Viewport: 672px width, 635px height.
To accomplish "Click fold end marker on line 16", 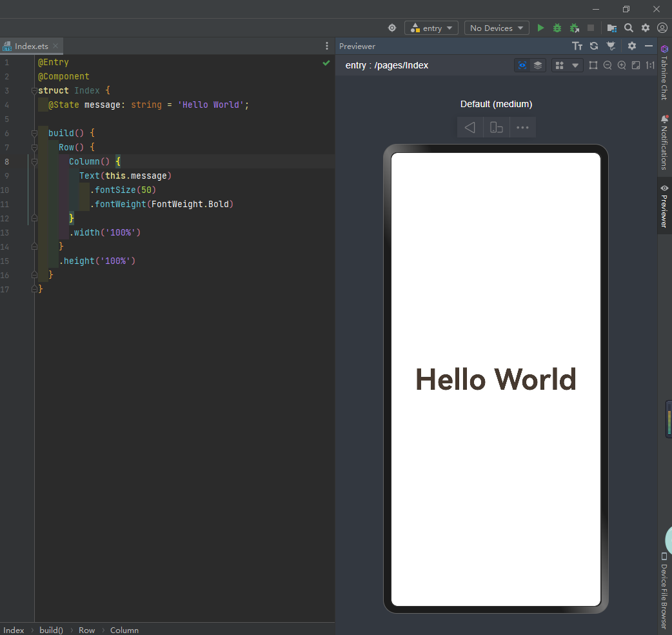I will click(x=34, y=275).
